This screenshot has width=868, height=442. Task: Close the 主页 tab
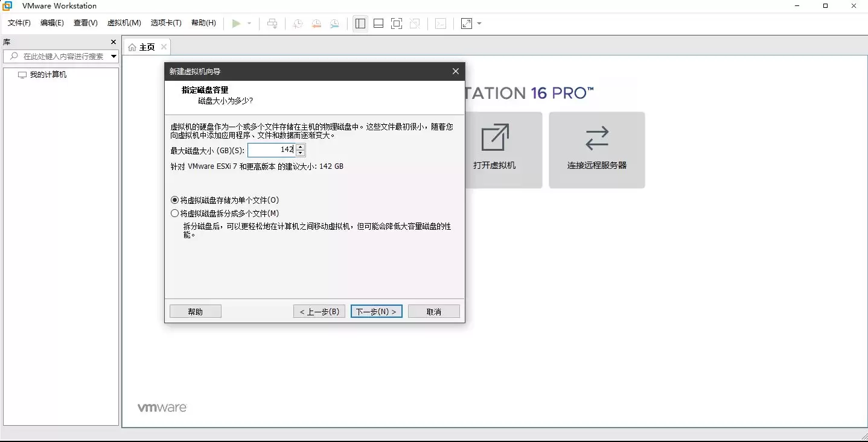(x=164, y=46)
